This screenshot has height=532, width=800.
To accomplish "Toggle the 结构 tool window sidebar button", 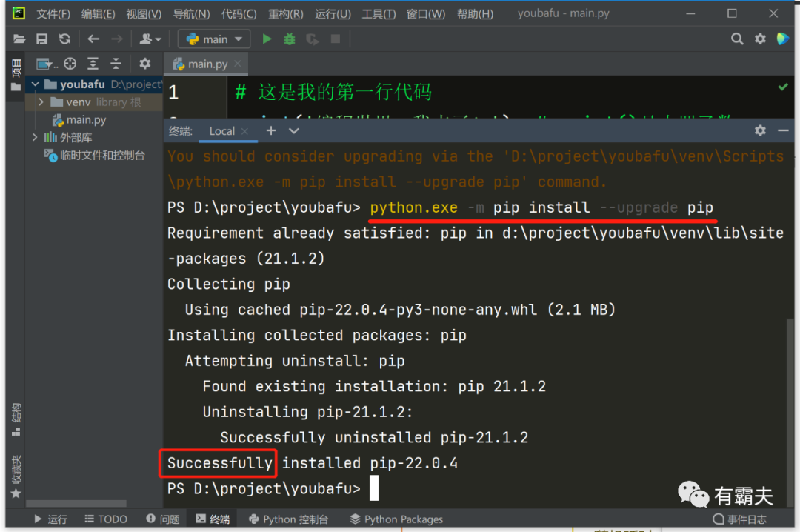I will (x=16, y=419).
